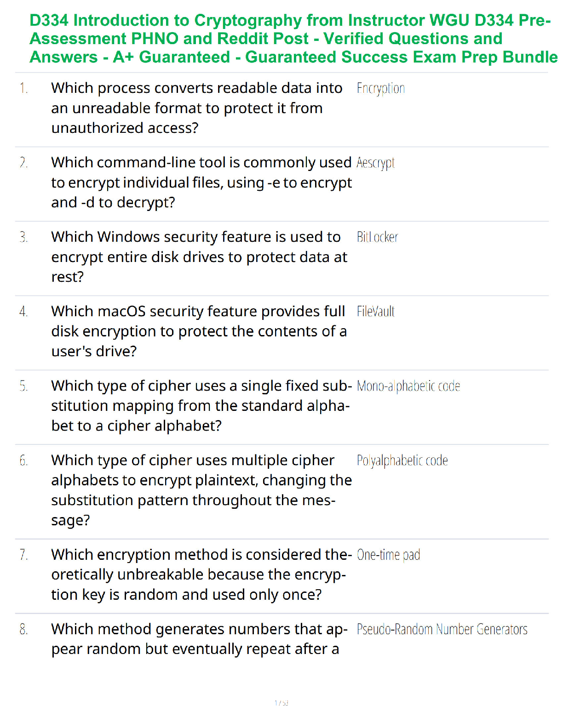Select question 8 about generating random numbers

click(x=200, y=639)
